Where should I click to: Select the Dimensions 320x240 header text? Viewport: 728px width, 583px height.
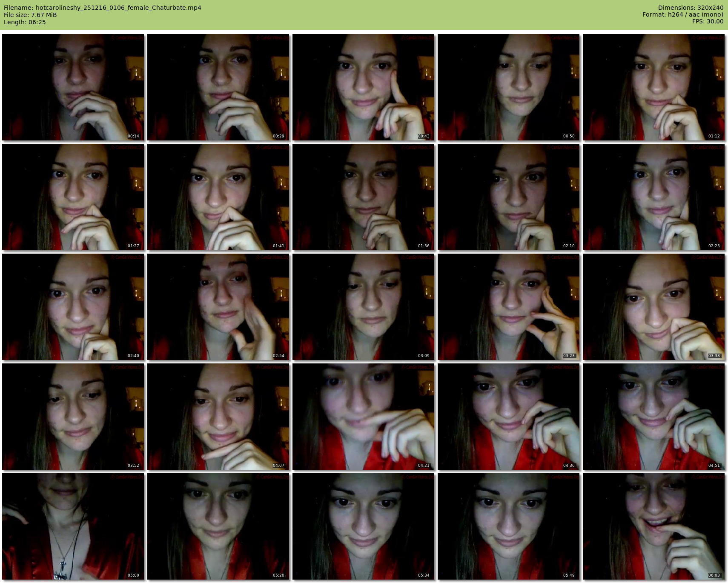tap(691, 8)
